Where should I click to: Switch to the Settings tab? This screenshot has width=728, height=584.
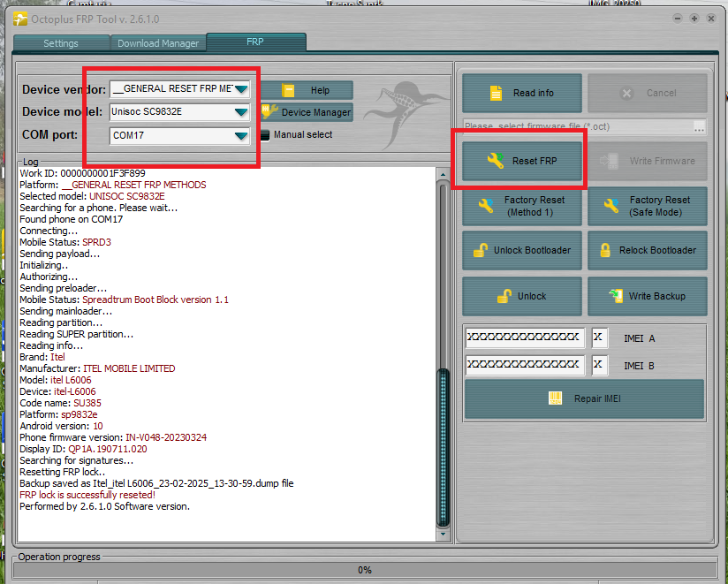61,43
